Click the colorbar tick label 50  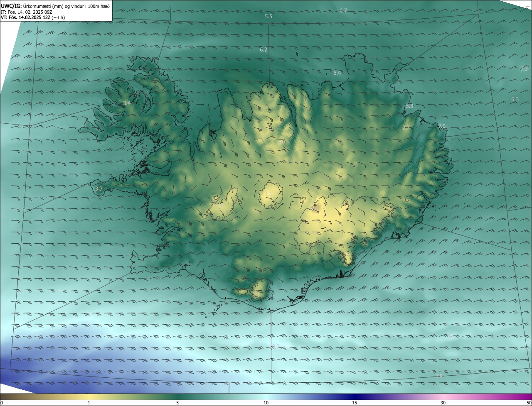click(529, 403)
